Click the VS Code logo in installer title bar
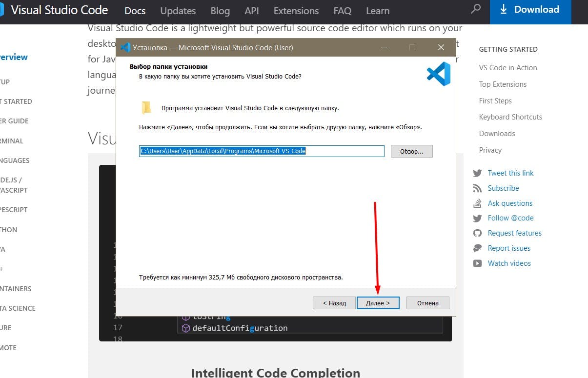The width and height of the screenshot is (588, 378). (x=125, y=47)
